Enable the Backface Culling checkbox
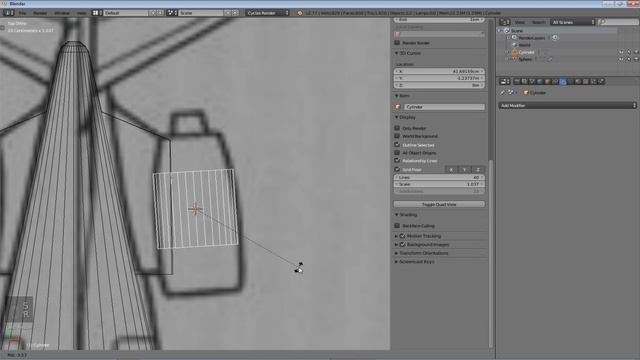 click(397, 225)
